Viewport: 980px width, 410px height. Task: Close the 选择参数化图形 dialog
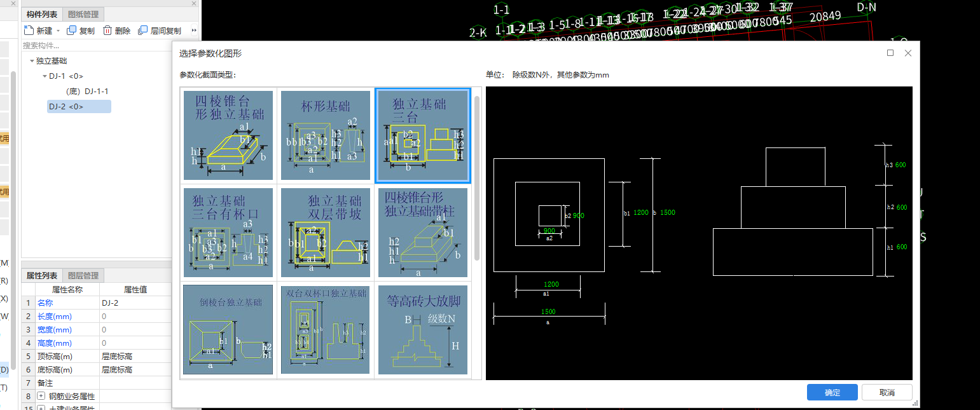coord(908,53)
